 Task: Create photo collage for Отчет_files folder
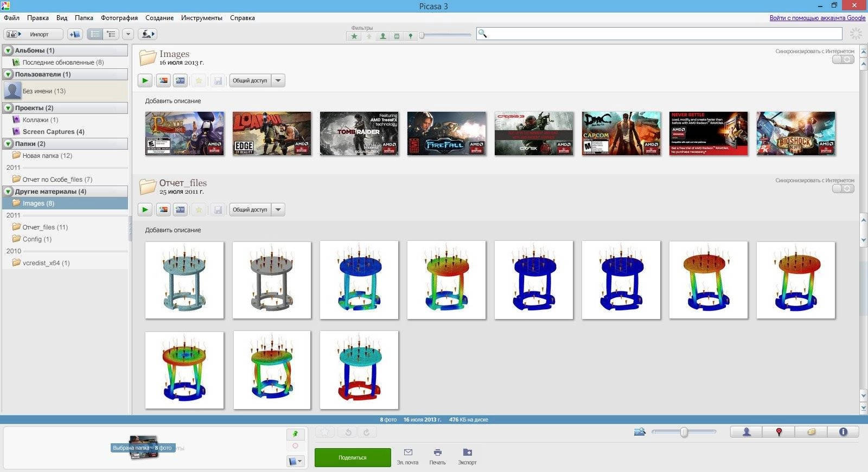(x=163, y=209)
